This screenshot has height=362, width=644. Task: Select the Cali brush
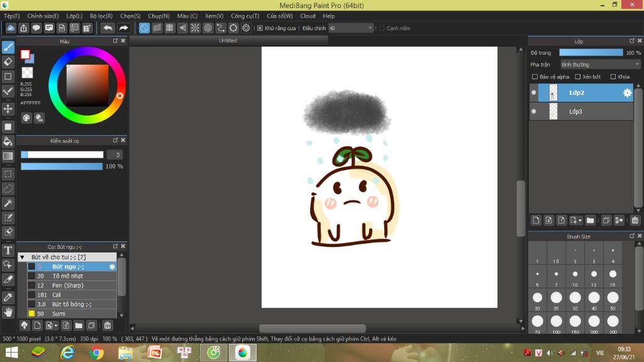click(72, 295)
